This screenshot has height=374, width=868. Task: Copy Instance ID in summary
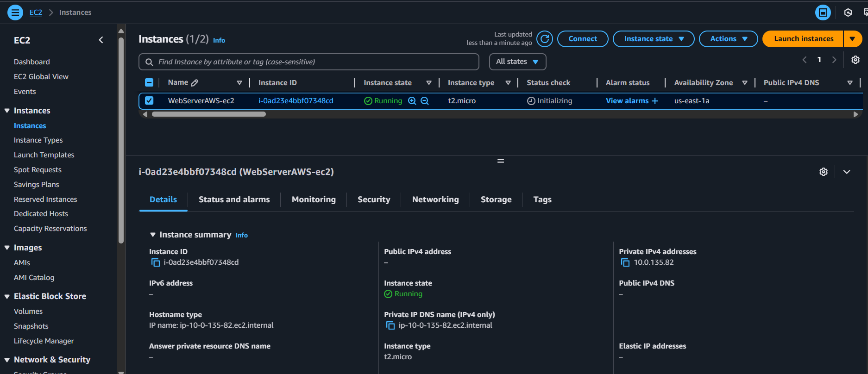click(x=156, y=262)
